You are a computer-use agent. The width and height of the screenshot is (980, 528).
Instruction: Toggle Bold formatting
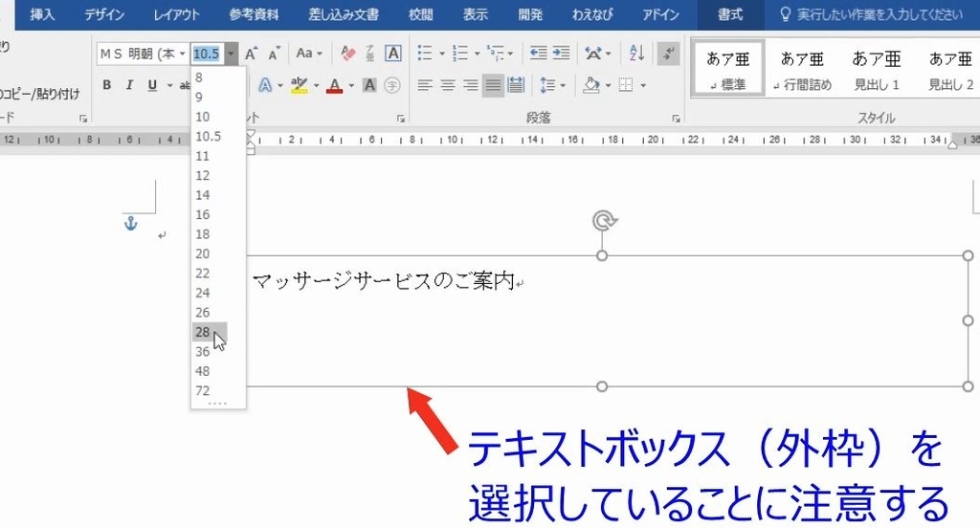pos(107,85)
